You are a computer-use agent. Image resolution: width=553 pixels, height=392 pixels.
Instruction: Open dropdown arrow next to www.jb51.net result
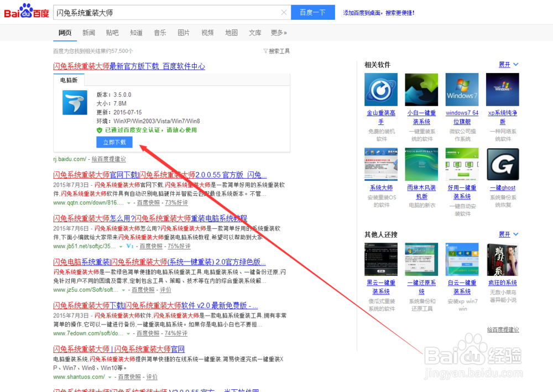121,247
